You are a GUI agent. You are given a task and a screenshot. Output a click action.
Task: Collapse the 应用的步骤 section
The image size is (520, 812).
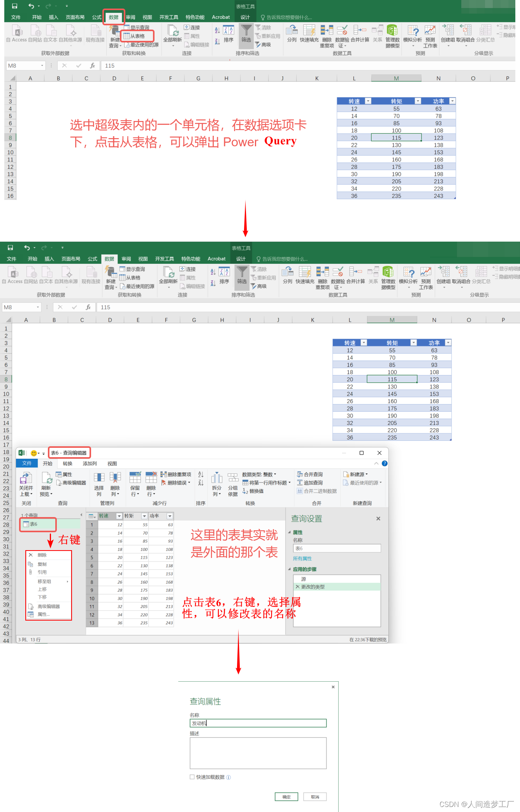coord(290,569)
